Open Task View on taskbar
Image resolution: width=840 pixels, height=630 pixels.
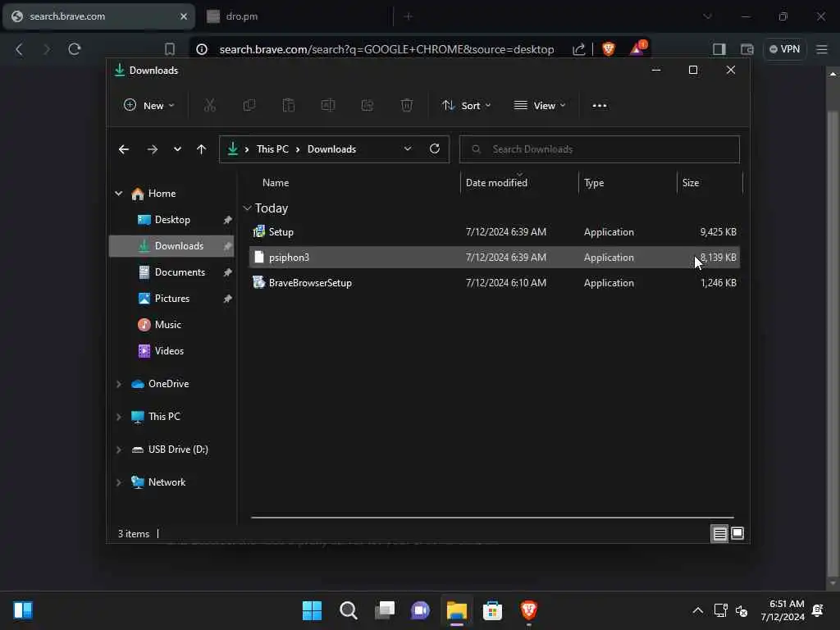pos(385,610)
